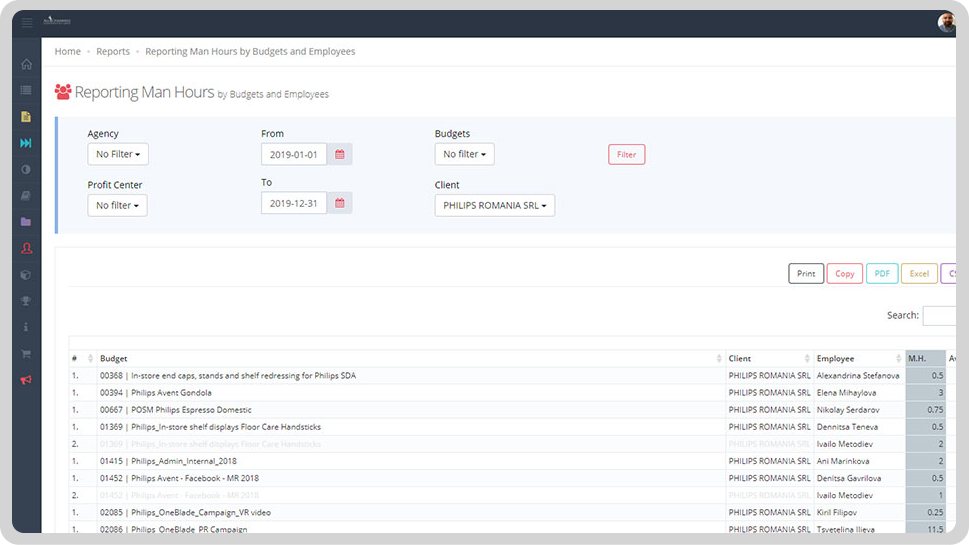Click the 0.75 man-hours cell

pyautogui.click(x=926, y=410)
